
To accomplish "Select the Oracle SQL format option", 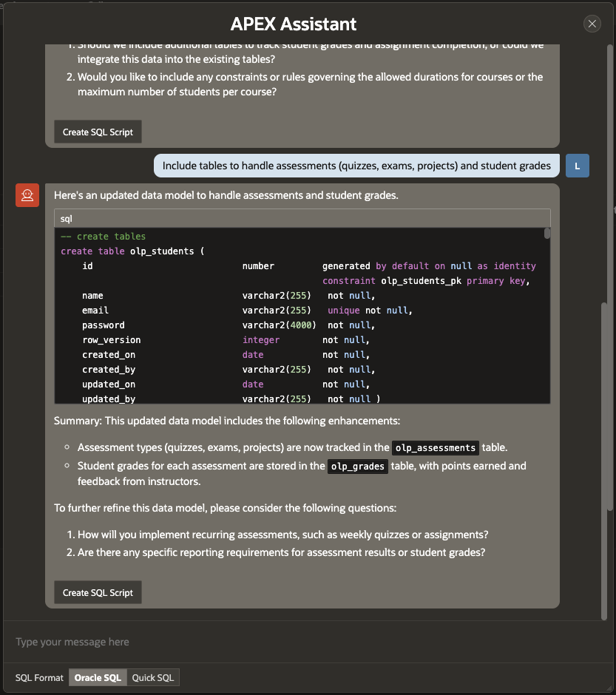I will [x=98, y=677].
